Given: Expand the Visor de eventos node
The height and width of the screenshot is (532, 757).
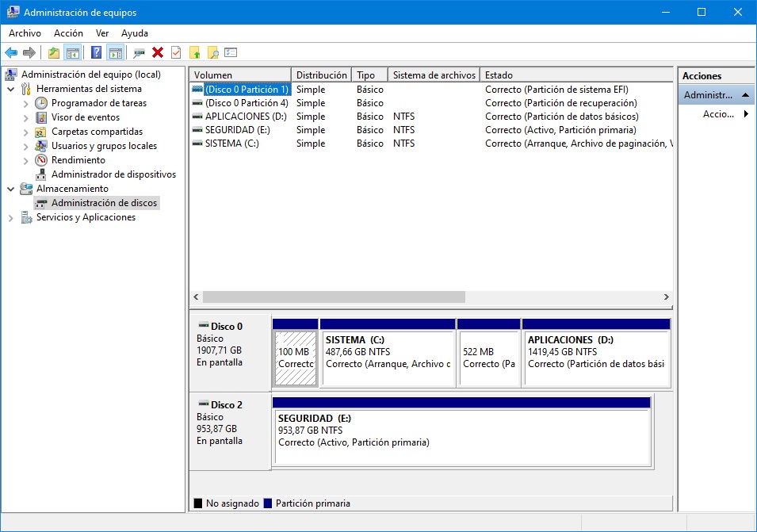Looking at the screenshot, I should [x=26, y=117].
